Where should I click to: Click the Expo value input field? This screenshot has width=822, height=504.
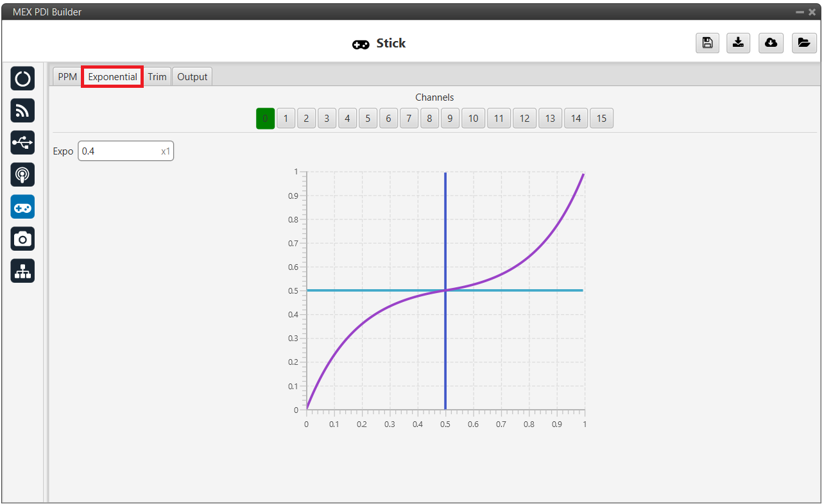tap(119, 151)
